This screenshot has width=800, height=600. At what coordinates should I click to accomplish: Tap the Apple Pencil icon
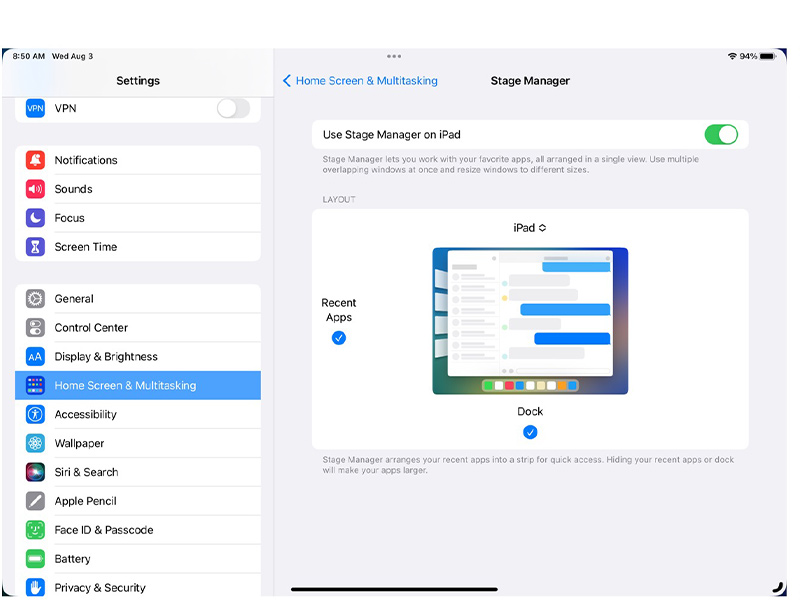click(x=35, y=501)
